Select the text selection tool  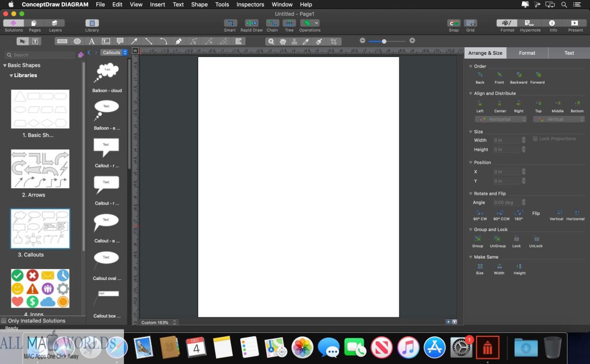[35, 41]
